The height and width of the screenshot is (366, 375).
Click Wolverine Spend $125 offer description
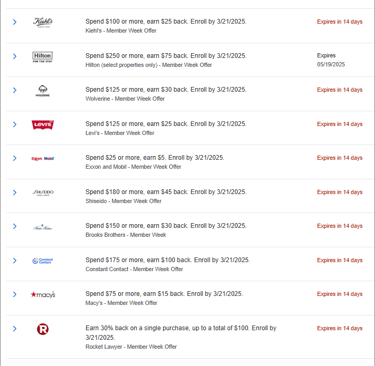coord(166,90)
